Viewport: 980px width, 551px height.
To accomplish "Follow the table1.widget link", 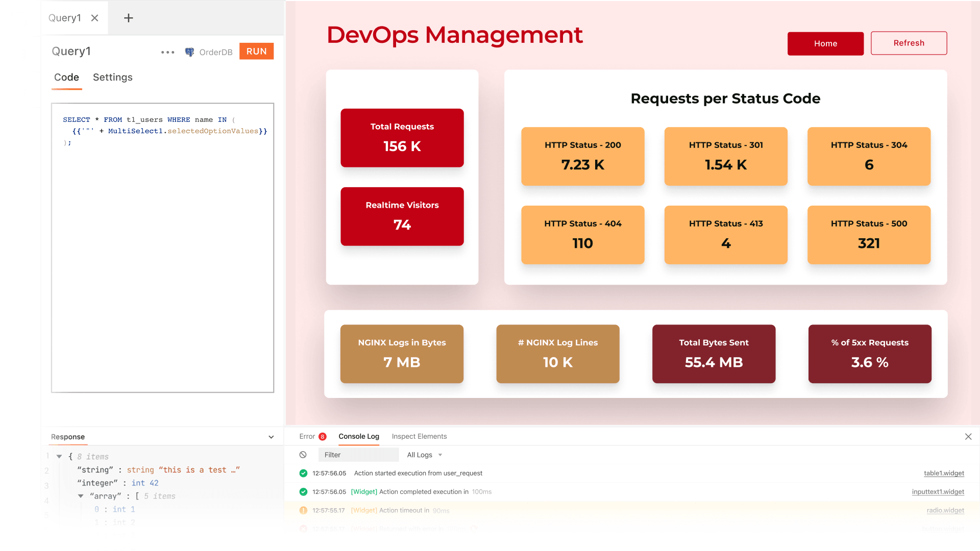I will click(x=943, y=473).
